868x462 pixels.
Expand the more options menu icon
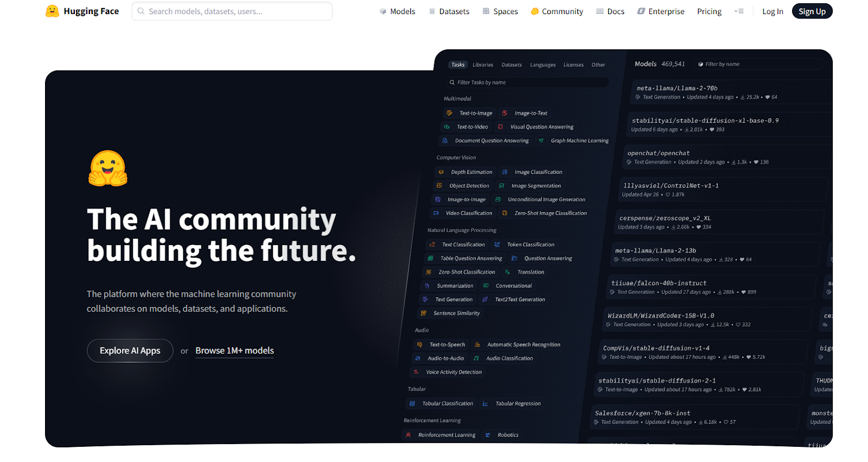739,11
